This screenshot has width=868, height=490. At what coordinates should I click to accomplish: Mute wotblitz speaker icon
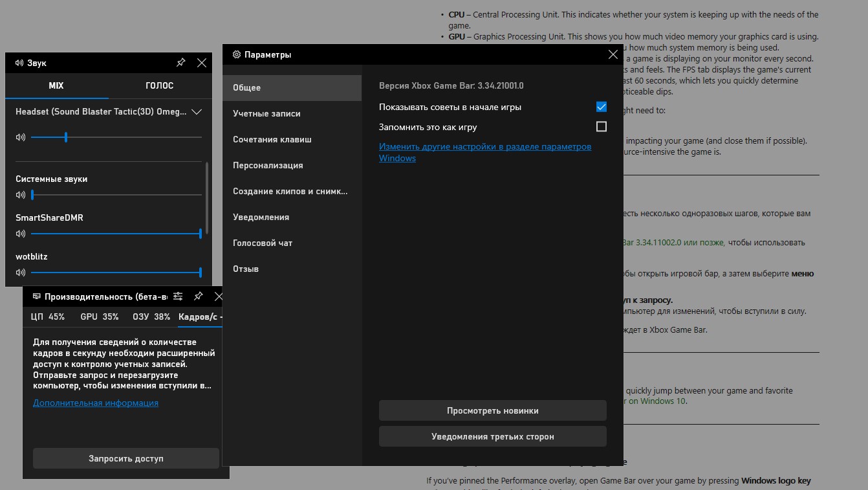click(21, 273)
